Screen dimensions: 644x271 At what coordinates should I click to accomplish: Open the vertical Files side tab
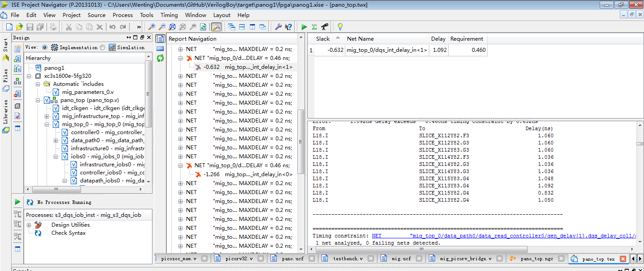[5, 80]
